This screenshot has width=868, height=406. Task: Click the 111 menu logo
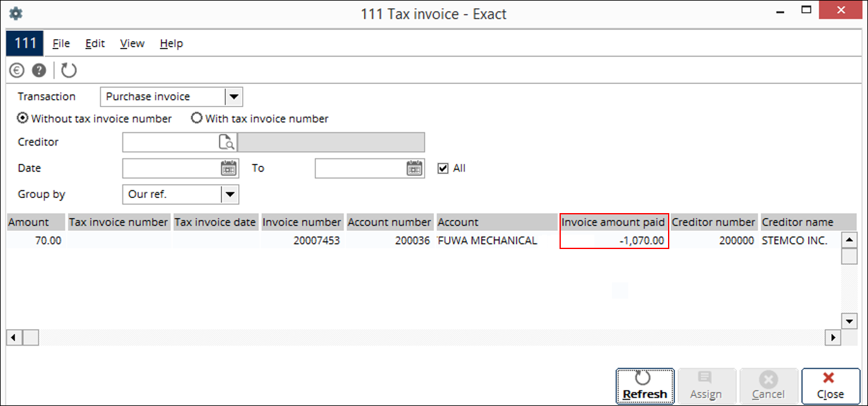[25, 43]
